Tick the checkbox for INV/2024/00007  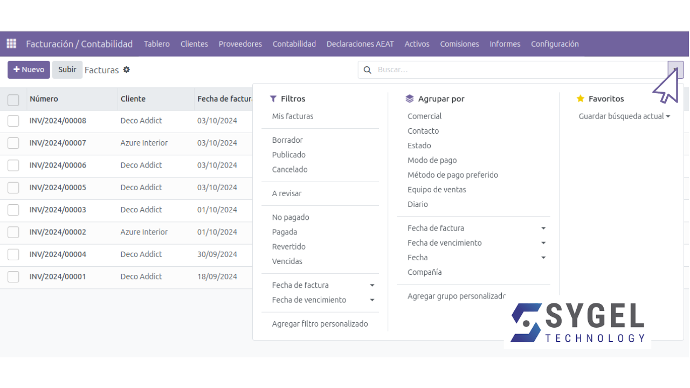(13, 143)
